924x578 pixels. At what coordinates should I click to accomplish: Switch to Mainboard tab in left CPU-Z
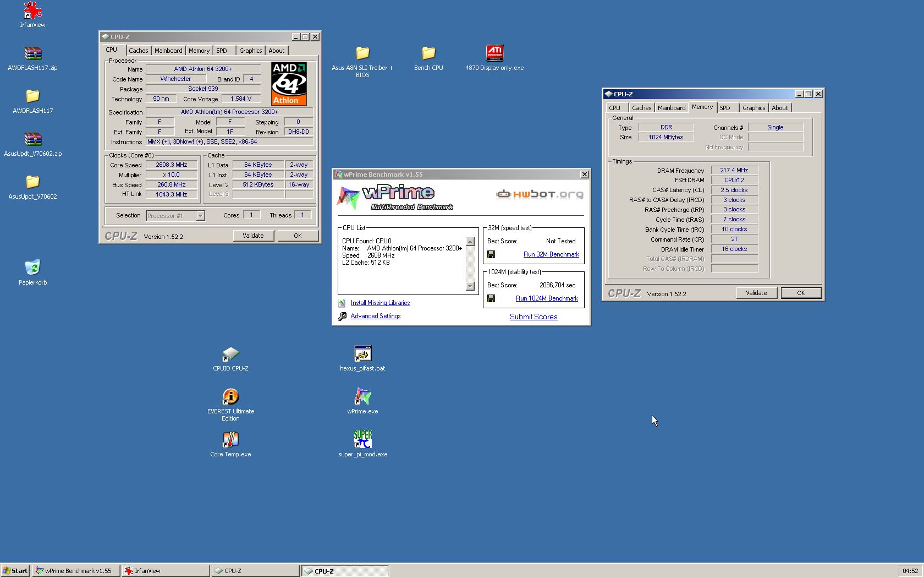coord(168,51)
